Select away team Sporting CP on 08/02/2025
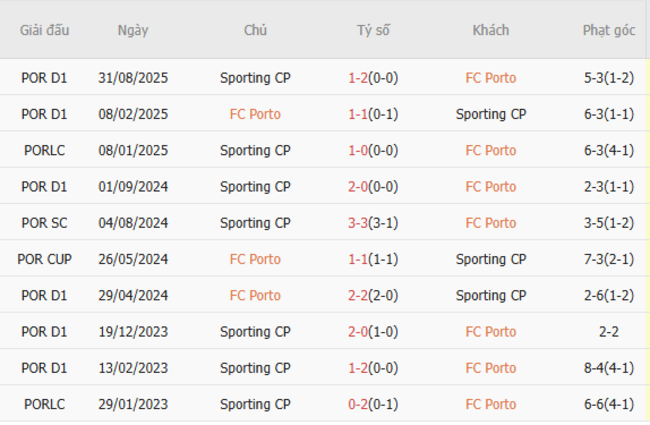650x425 pixels. click(491, 114)
